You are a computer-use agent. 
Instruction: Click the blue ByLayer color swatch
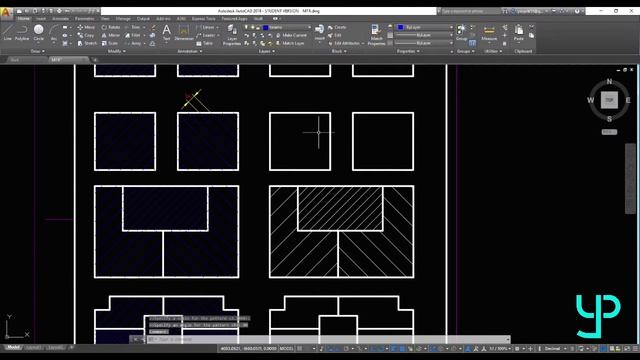click(x=401, y=27)
